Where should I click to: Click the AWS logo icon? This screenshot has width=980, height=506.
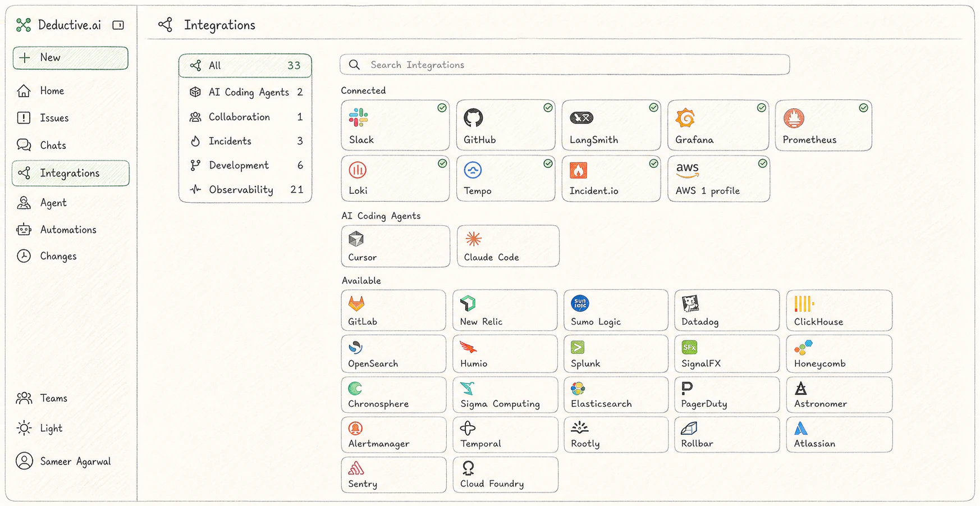688,170
